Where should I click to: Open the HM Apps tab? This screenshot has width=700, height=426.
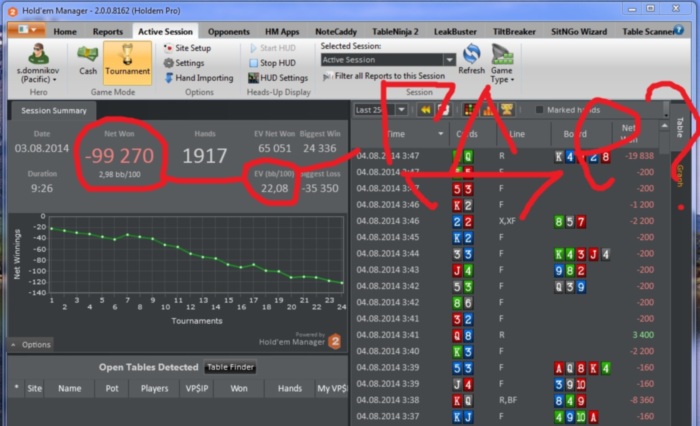point(282,32)
